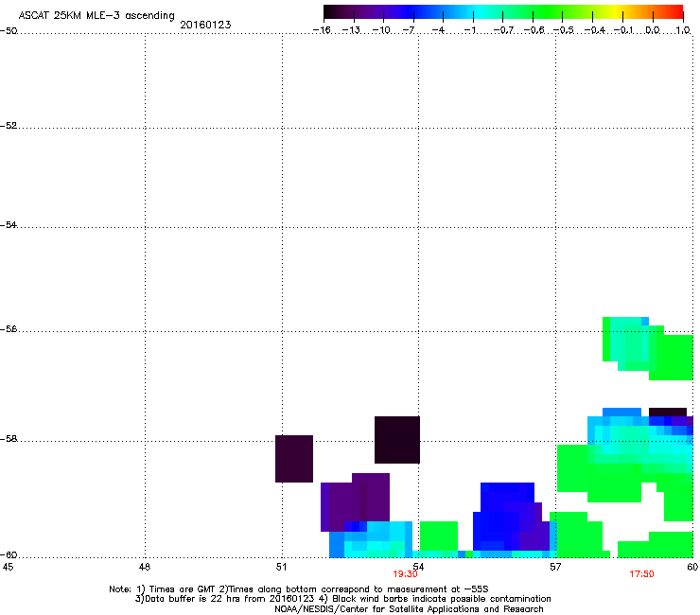Image resolution: width=700 pixels, height=615 pixels.
Task: Click the NOAA/NESDIS credit line
Action: (x=409, y=609)
